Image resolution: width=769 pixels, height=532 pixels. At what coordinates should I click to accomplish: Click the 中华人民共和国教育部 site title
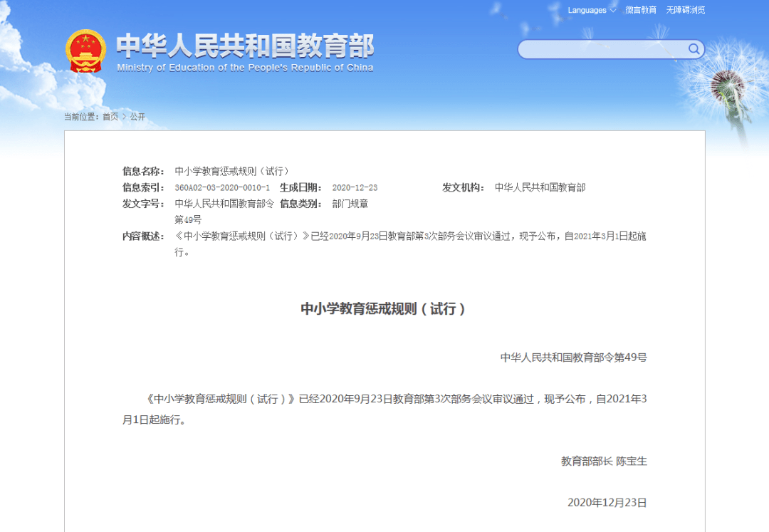[x=245, y=46]
